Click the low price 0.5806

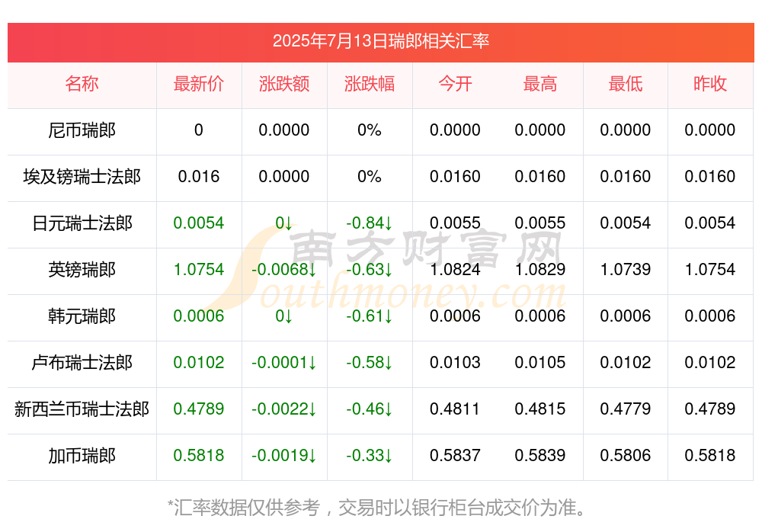pos(626,456)
